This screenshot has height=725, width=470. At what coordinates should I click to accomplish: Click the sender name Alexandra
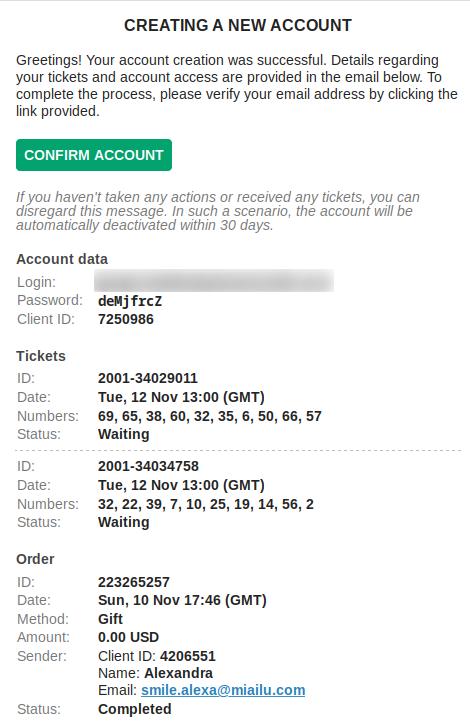coord(178,673)
